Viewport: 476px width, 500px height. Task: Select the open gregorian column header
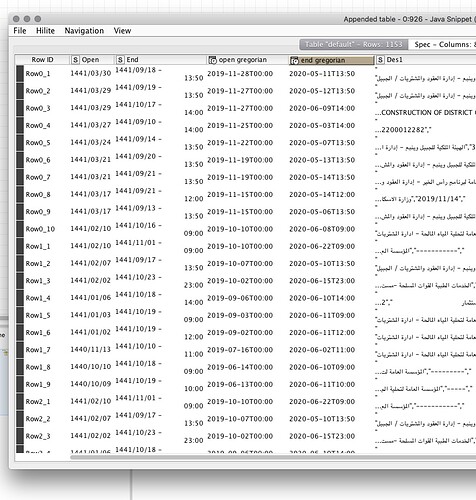coord(247,60)
